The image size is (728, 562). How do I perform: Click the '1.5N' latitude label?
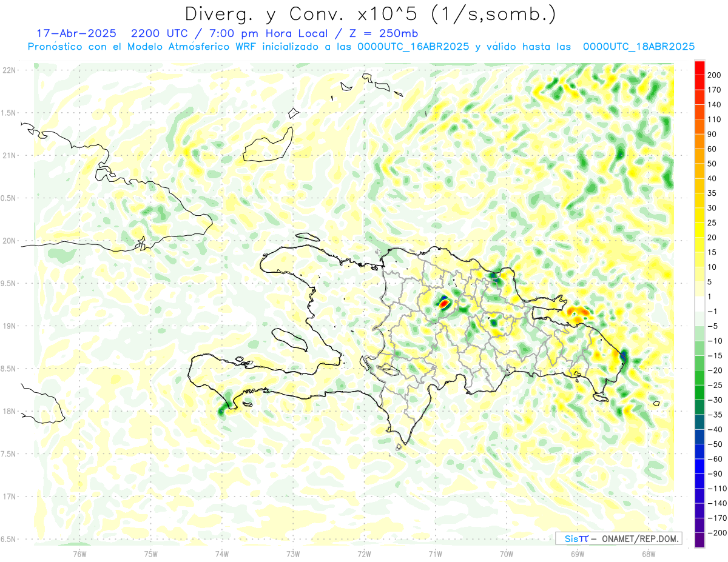pyautogui.click(x=9, y=113)
